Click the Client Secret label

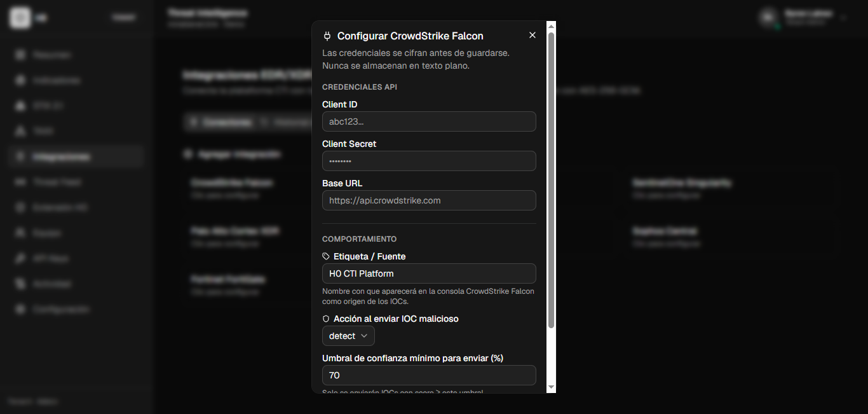click(x=349, y=144)
